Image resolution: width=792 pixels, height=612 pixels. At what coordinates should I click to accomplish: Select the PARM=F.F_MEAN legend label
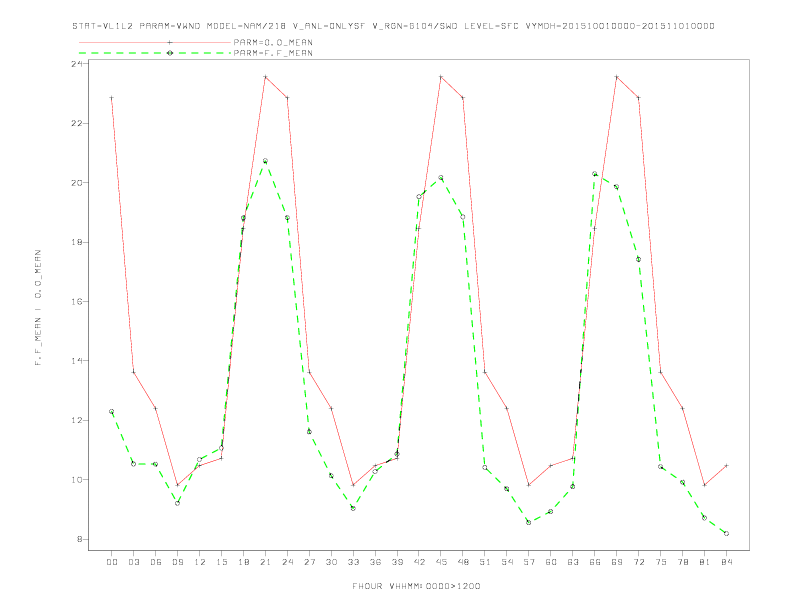pos(273,53)
